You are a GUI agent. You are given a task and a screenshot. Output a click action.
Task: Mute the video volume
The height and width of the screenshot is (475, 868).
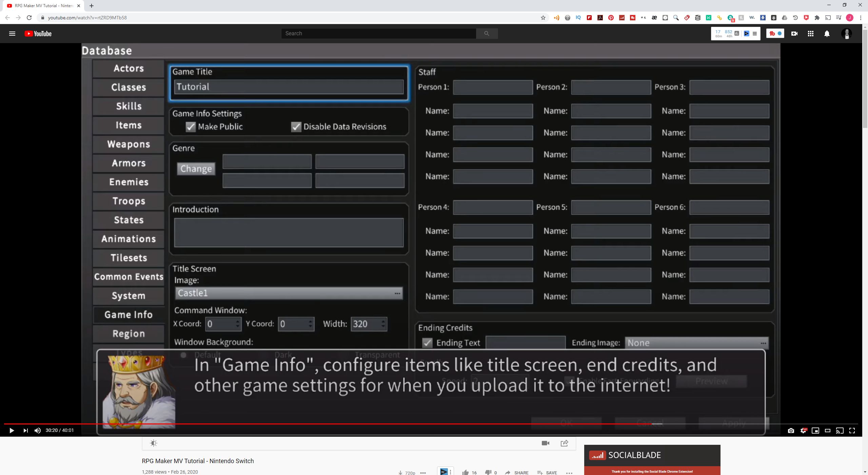coord(38,431)
